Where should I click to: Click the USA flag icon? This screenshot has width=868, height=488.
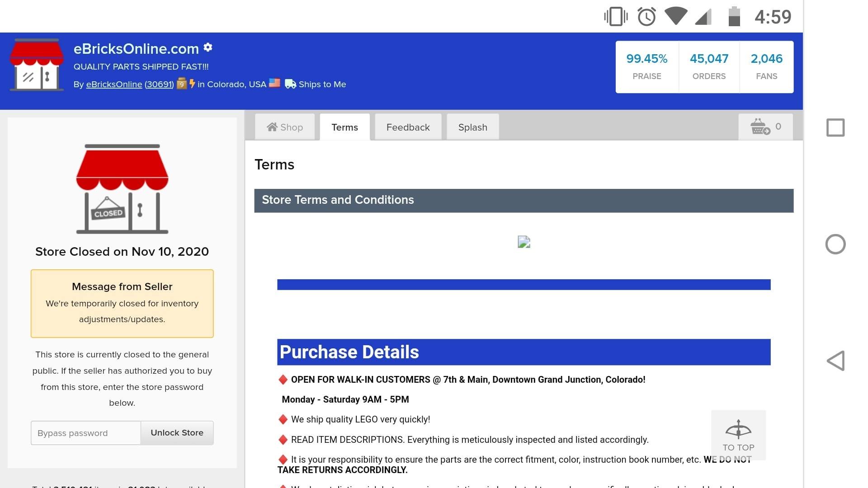pyautogui.click(x=274, y=83)
